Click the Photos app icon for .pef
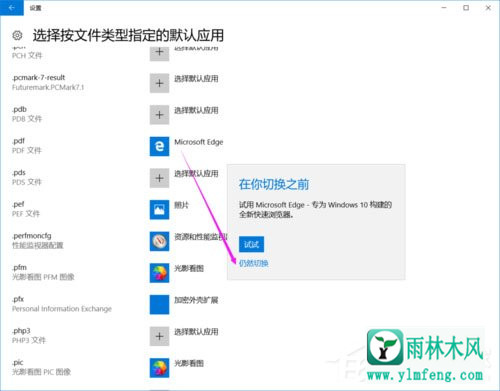 click(159, 210)
